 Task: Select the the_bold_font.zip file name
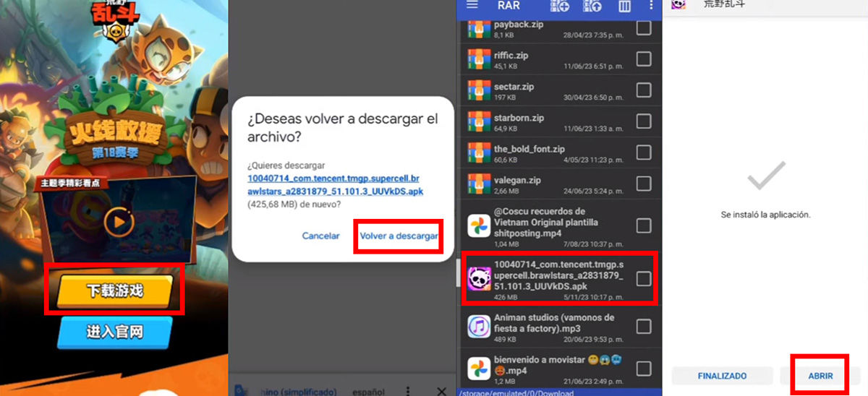pyautogui.click(x=529, y=148)
